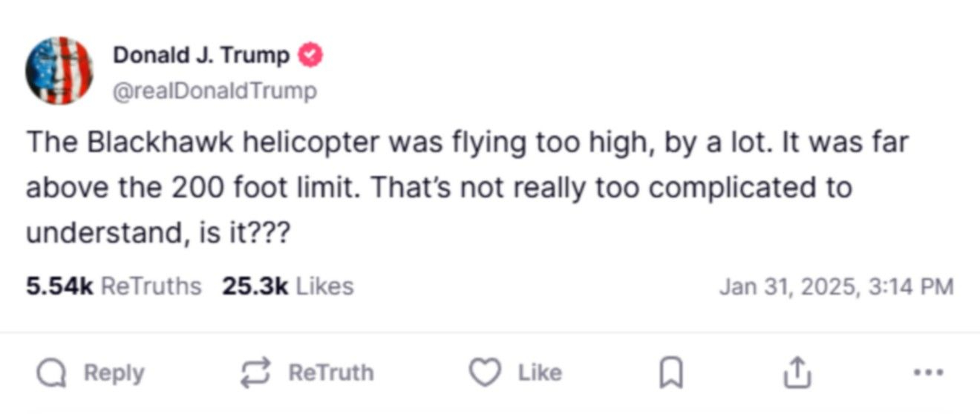Open the flag-painted profile avatar
This screenshot has width=980, height=414.
click(59, 71)
